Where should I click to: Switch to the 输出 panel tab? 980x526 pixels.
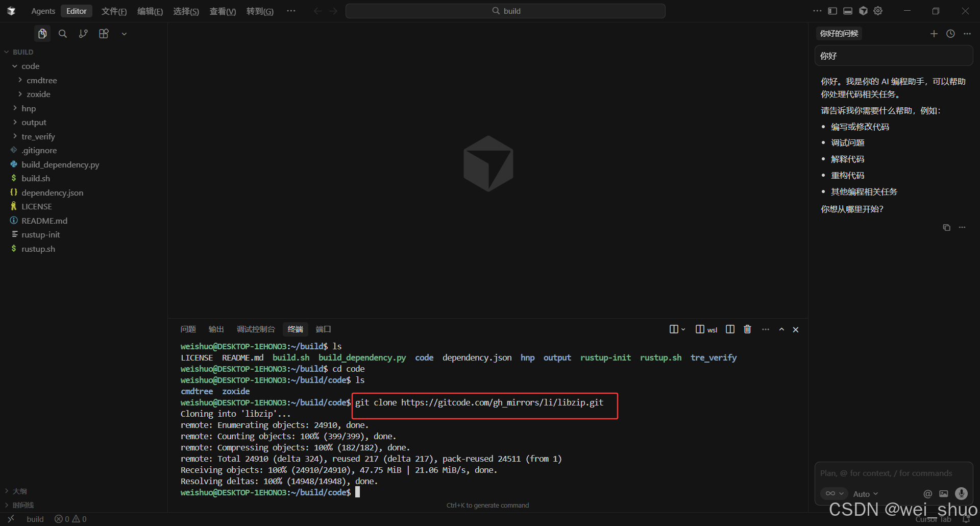[x=216, y=329]
